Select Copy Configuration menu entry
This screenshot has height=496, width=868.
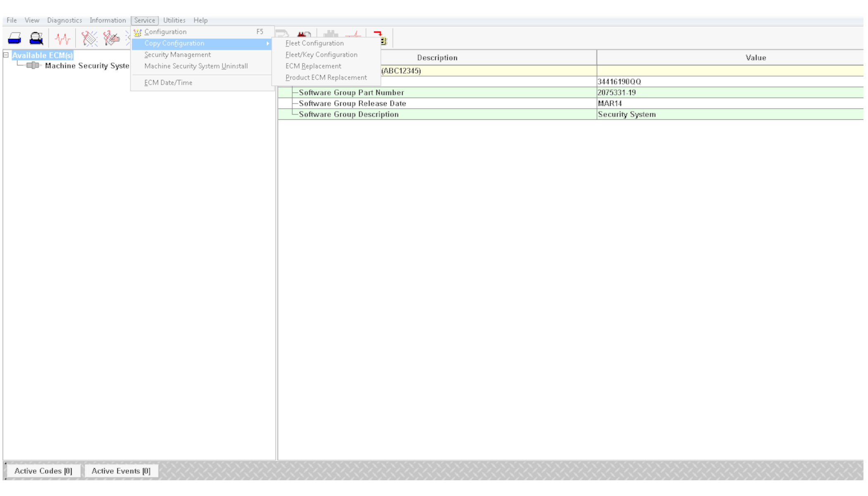pos(202,43)
